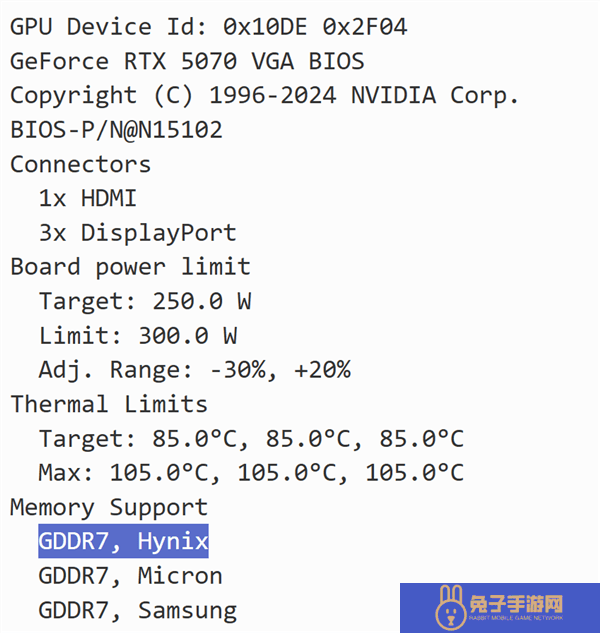This screenshot has width=600, height=633.
Task: Click the Target: 250.0 W line
Action: 145,301
